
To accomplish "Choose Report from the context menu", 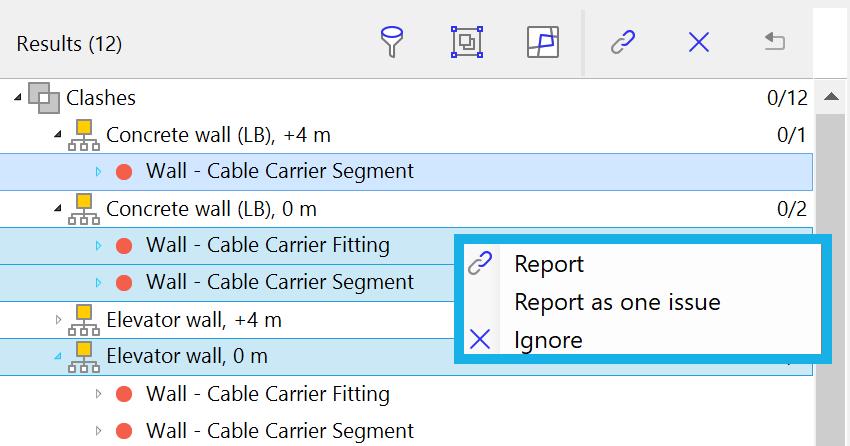I will click(x=549, y=264).
